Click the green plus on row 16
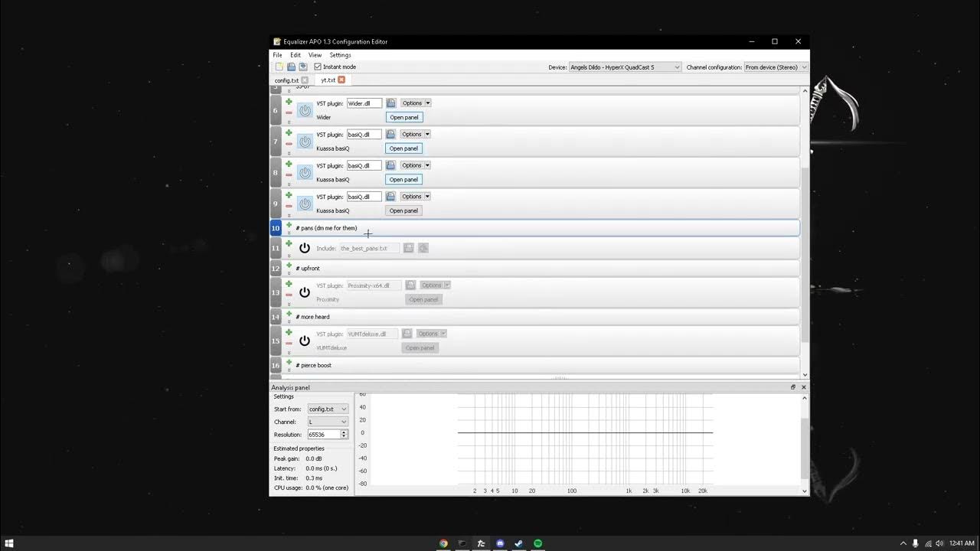The image size is (980, 551). point(289,363)
